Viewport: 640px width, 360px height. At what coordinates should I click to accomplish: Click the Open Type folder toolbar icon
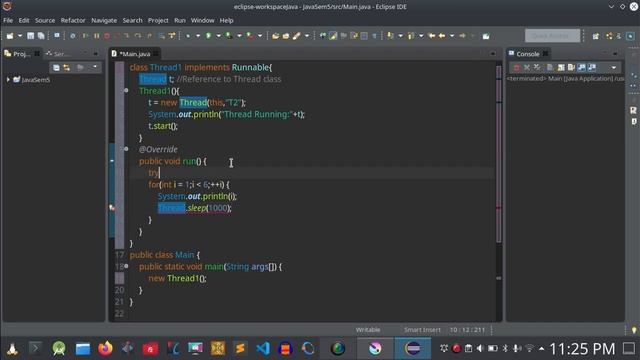(276, 36)
